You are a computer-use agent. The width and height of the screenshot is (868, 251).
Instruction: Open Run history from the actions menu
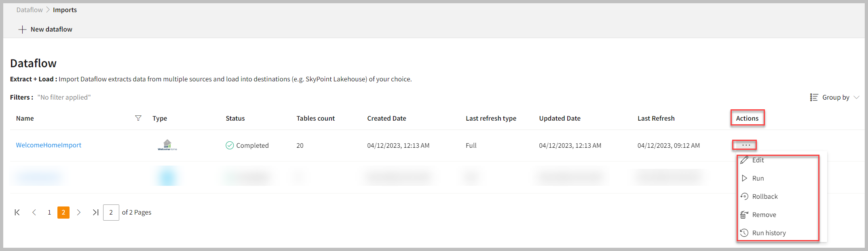click(x=769, y=233)
